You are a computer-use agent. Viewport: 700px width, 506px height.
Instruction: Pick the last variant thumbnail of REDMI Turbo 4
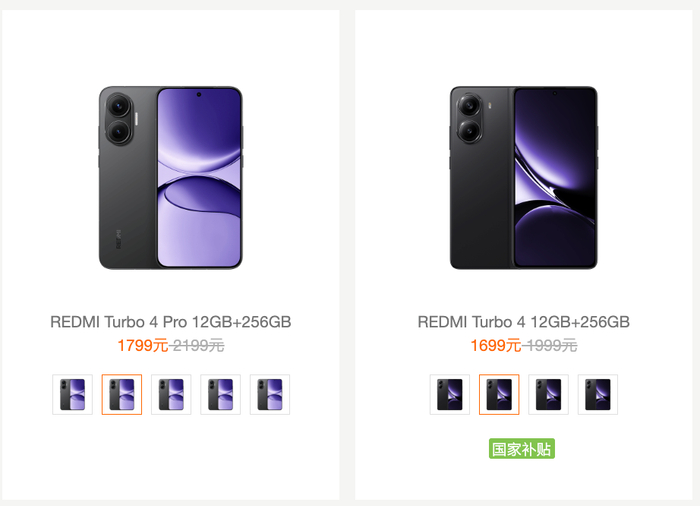pos(597,394)
